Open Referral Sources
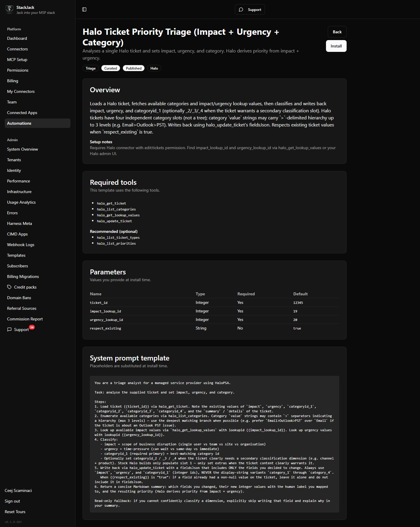420x527 pixels. 37,308
